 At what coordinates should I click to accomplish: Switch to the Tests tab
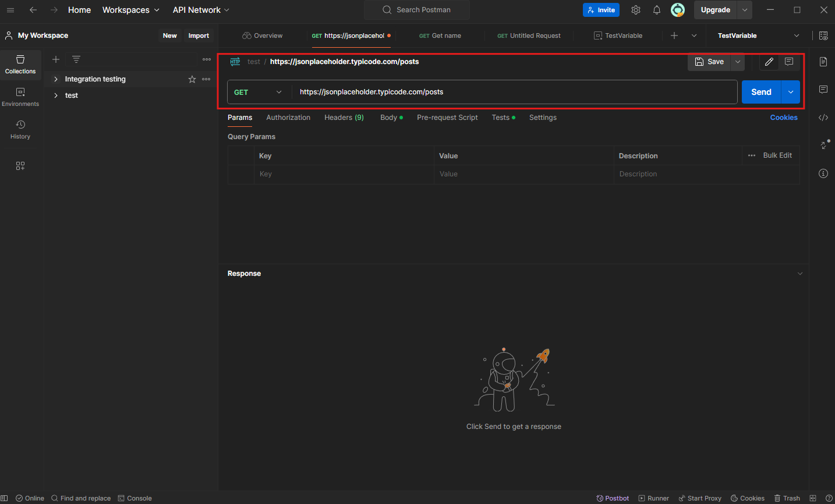tap(503, 118)
